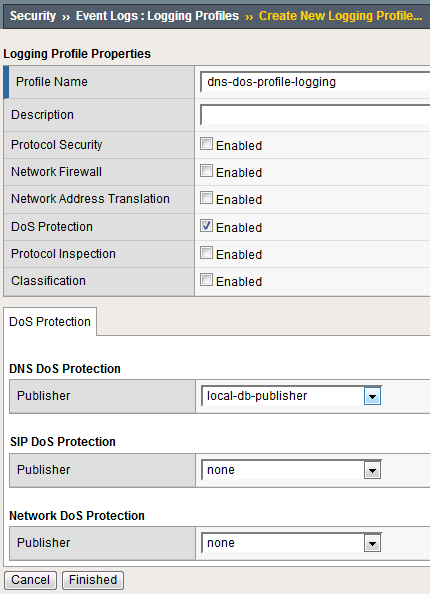Open Event Logs : Logging Profiles breadcrumb

coord(157,16)
